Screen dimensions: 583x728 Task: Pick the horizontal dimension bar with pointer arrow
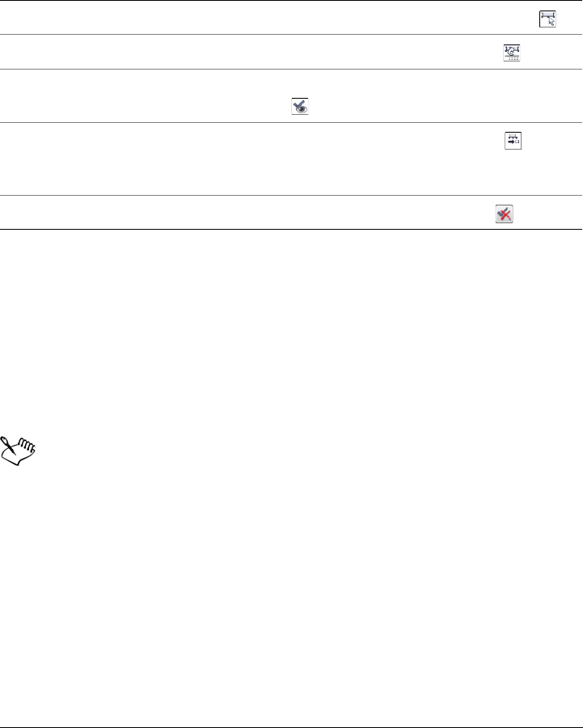(547, 19)
